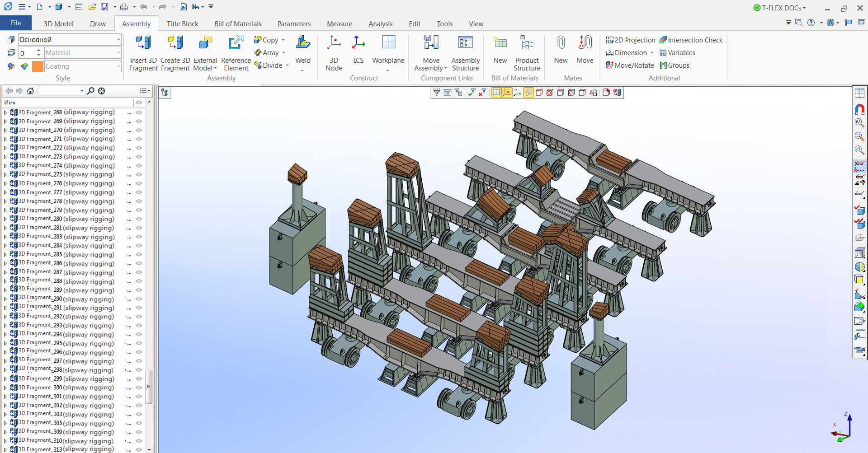Click Variables button
Viewport: 868px width, 453px height.
677,53
